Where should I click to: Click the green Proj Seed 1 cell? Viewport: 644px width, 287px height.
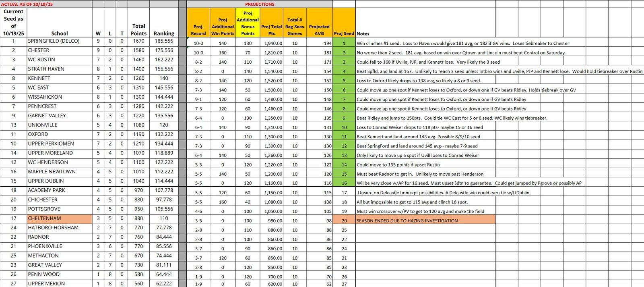point(344,44)
